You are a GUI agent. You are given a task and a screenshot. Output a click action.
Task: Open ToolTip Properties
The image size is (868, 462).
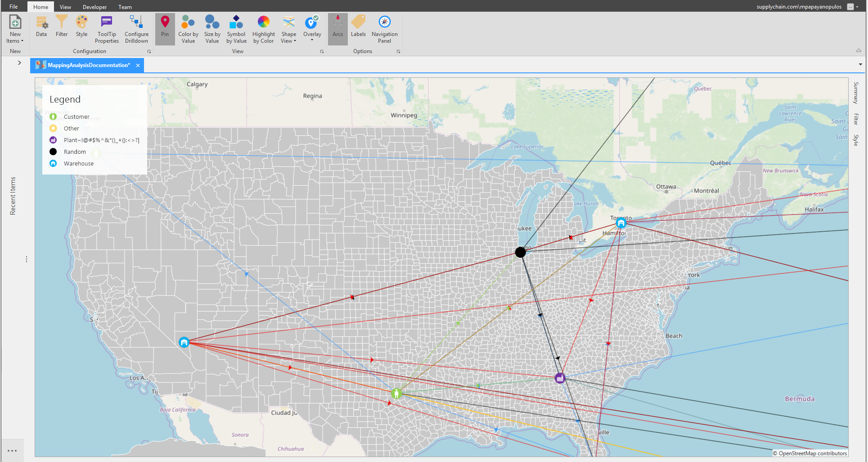[x=107, y=29]
